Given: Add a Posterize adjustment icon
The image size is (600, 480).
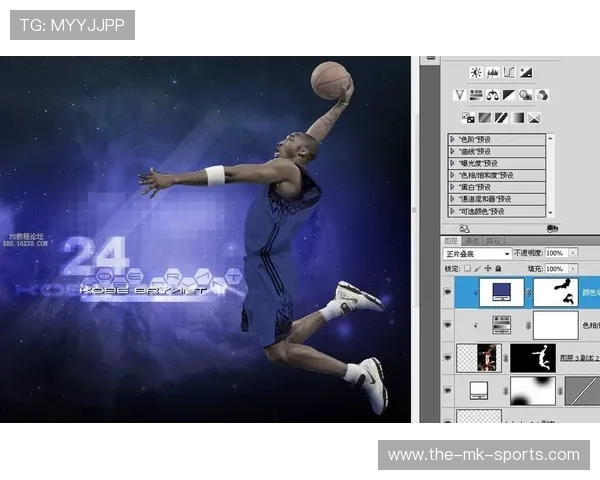Looking at the screenshot, I should (484, 118).
